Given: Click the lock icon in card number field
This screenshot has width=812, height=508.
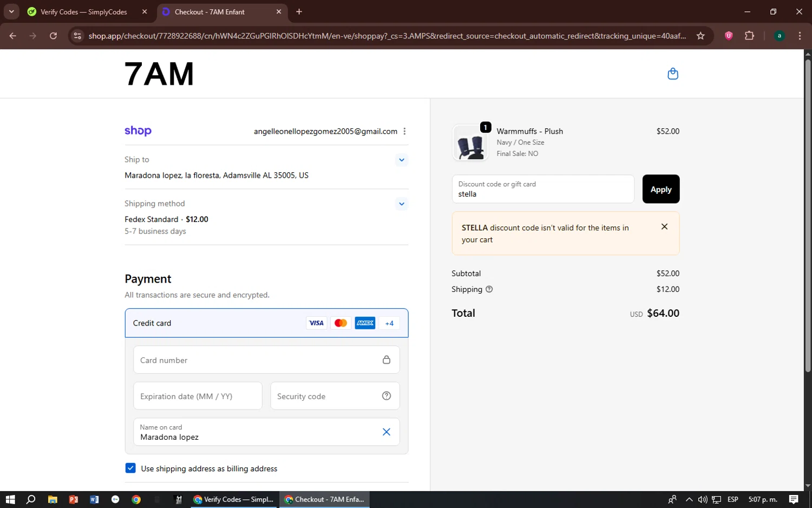Looking at the screenshot, I should (x=387, y=360).
